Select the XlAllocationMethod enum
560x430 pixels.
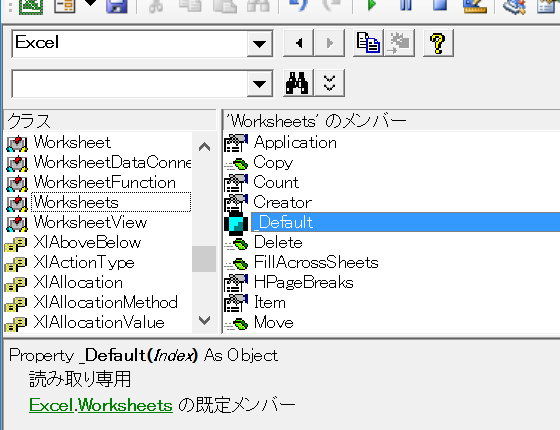[x=105, y=302]
